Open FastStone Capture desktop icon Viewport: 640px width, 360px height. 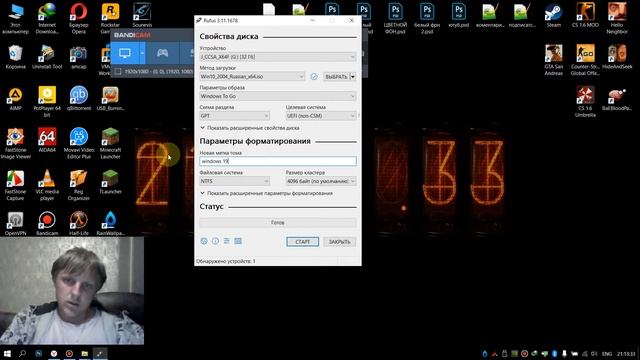15,185
